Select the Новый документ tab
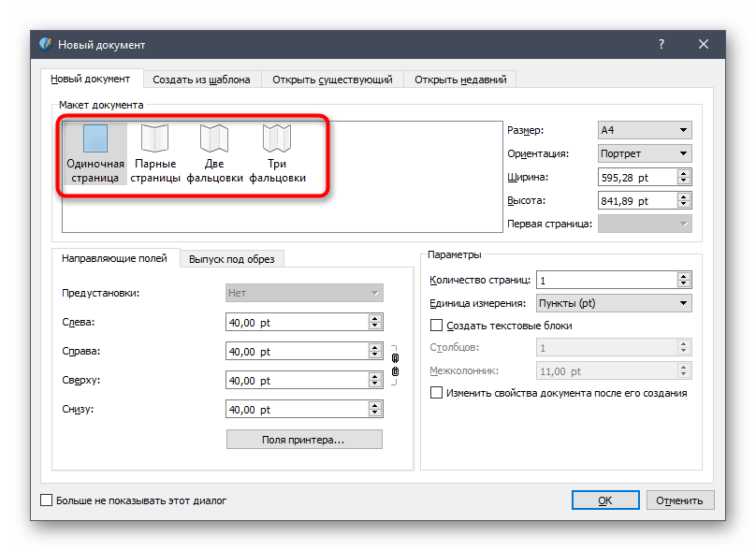 [x=90, y=79]
